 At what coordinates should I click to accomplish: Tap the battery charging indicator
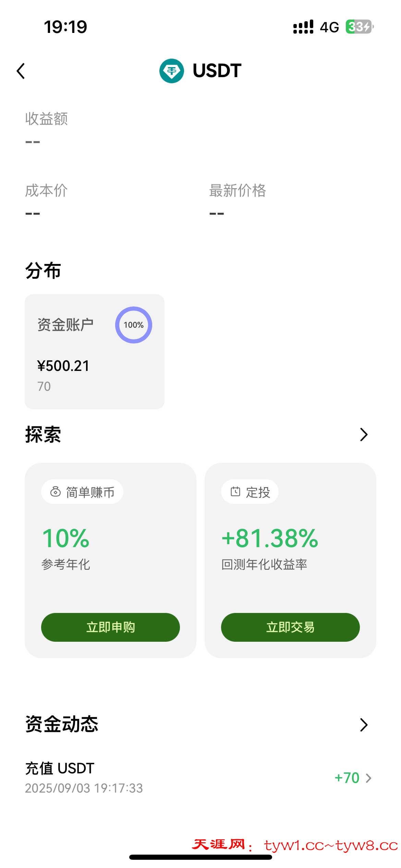(x=359, y=27)
